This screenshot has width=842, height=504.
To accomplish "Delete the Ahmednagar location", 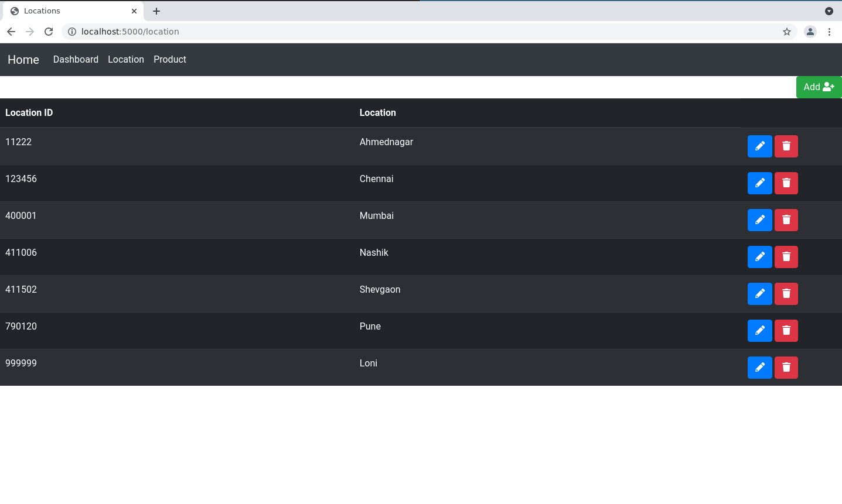I will (786, 146).
